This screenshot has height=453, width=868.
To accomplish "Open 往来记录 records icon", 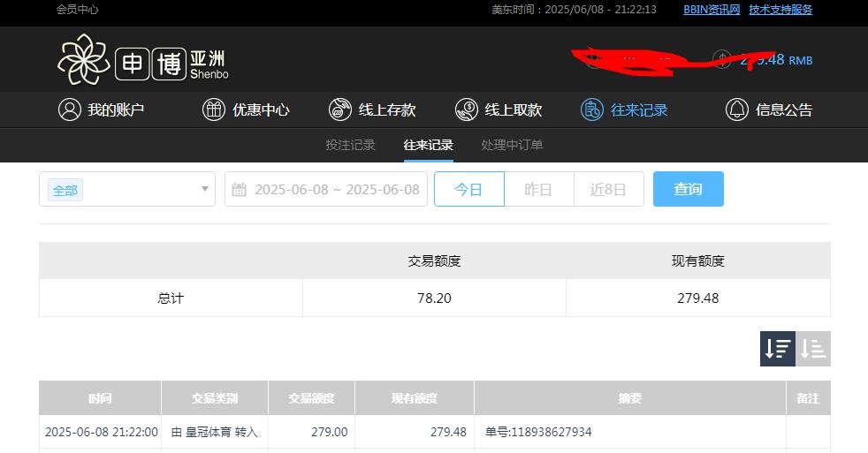I will pos(591,109).
